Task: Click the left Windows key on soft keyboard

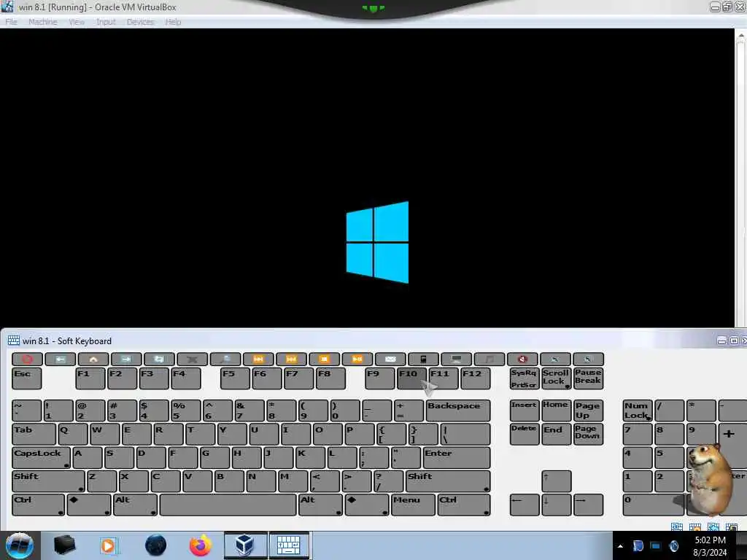Action: 89,505
